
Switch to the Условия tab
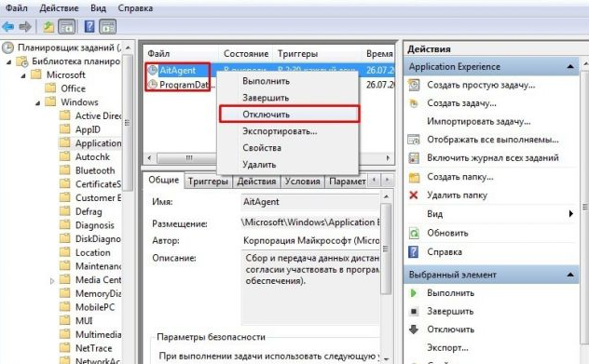302,182
